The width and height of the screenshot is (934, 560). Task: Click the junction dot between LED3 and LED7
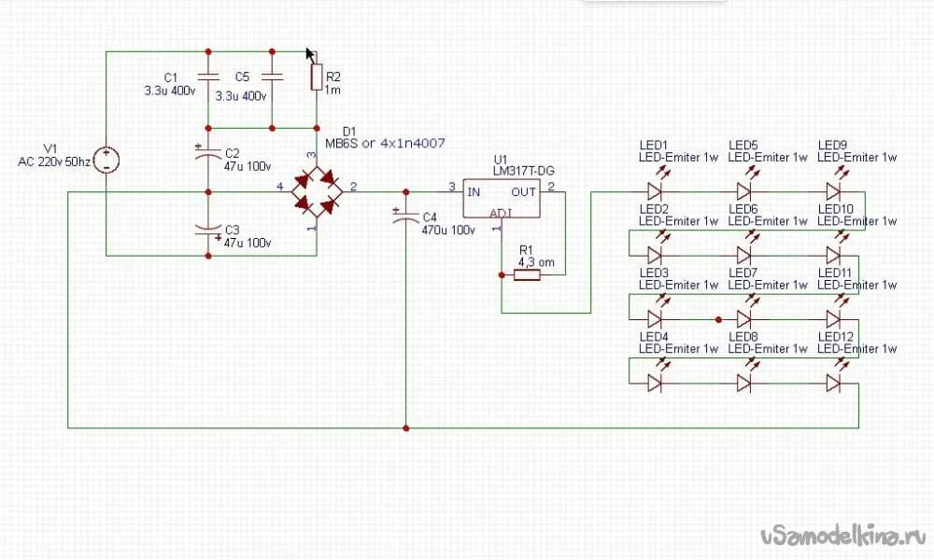coord(719,319)
